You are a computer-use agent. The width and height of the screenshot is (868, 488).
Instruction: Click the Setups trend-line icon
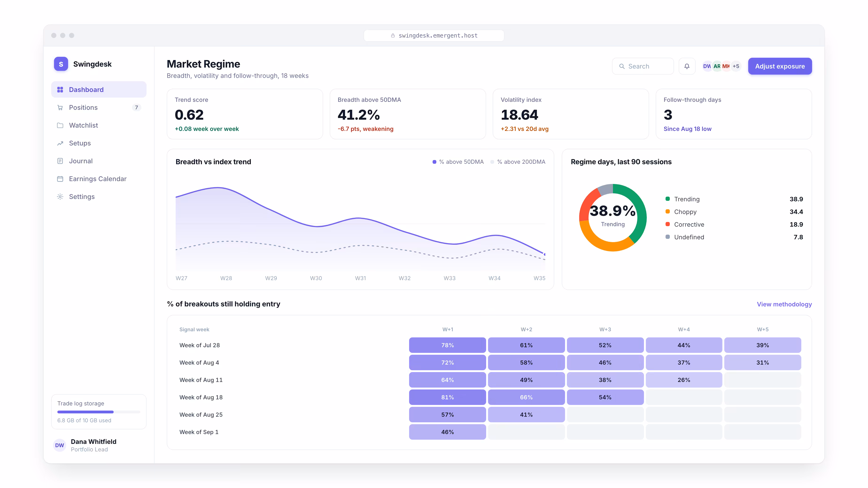pos(60,143)
